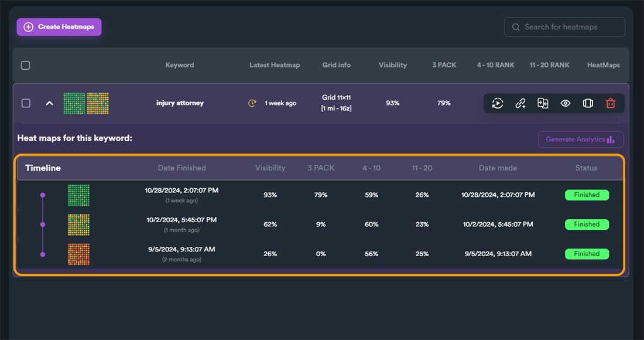
Task: Click the magnifier icon in search box
Action: point(516,27)
